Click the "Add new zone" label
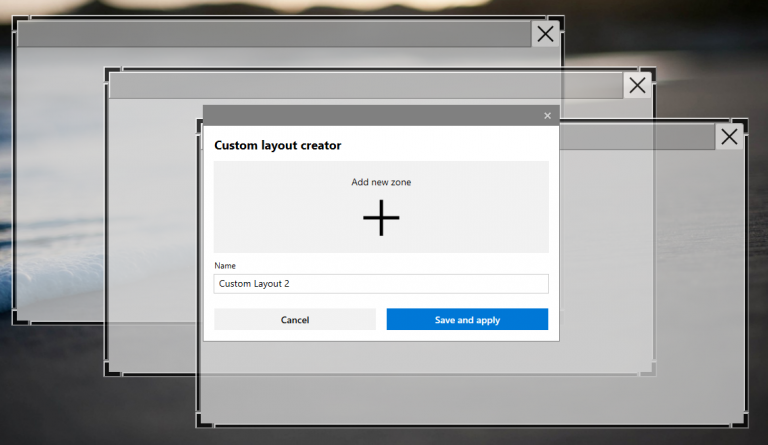Image resolution: width=768 pixels, height=445 pixels. click(x=381, y=182)
